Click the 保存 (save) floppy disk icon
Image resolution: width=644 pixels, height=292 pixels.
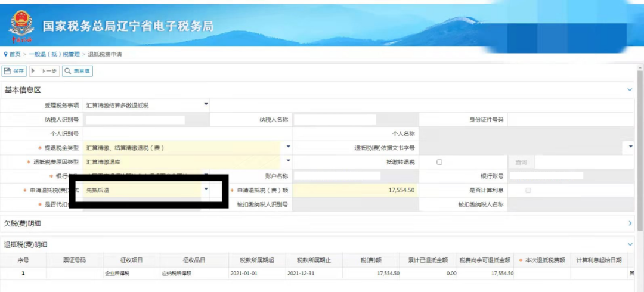pyautogui.click(x=8, y=71)
